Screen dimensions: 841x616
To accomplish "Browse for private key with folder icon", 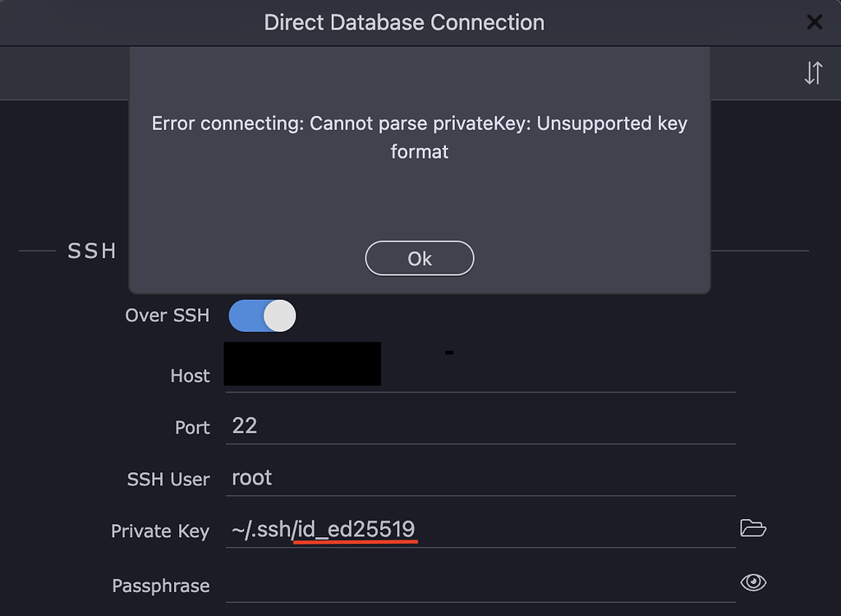I will pyautogui.click(x=753, y=528).
